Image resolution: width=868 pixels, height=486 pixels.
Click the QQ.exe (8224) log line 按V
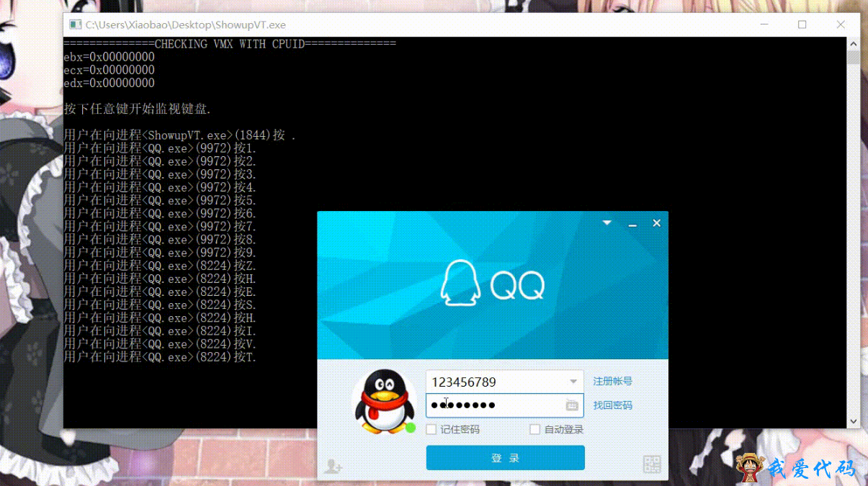[x=160, y=344]
